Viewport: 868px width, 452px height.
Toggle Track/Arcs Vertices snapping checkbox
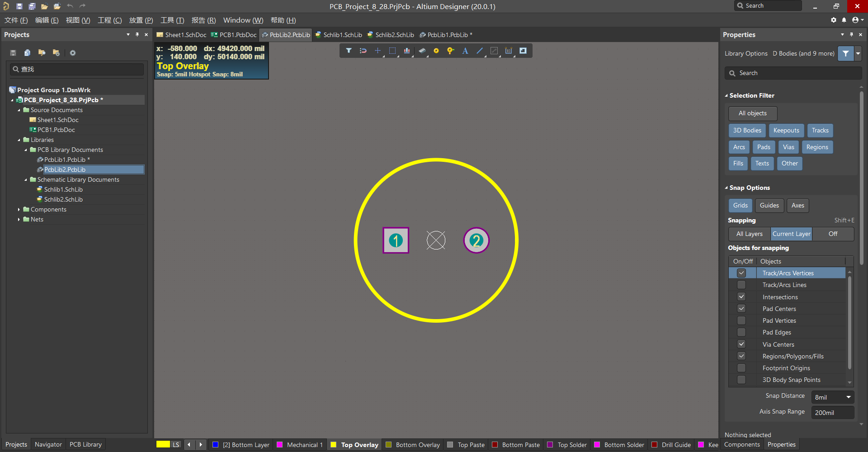(741, 273)
